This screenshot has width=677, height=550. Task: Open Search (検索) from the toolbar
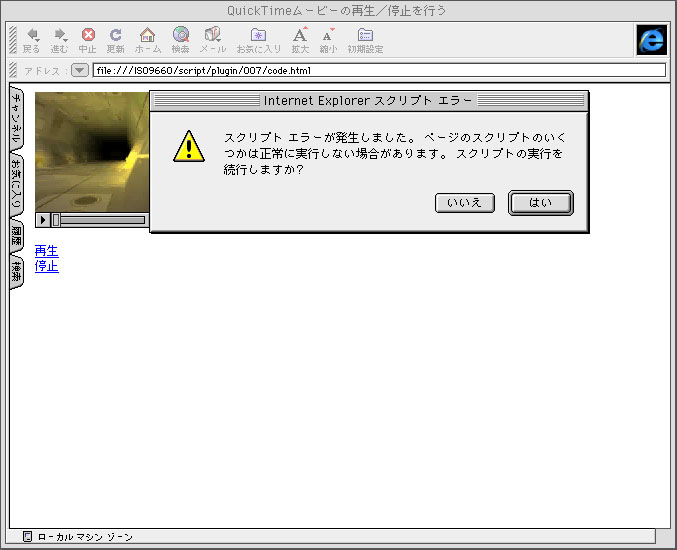click(x=180, y=41)
